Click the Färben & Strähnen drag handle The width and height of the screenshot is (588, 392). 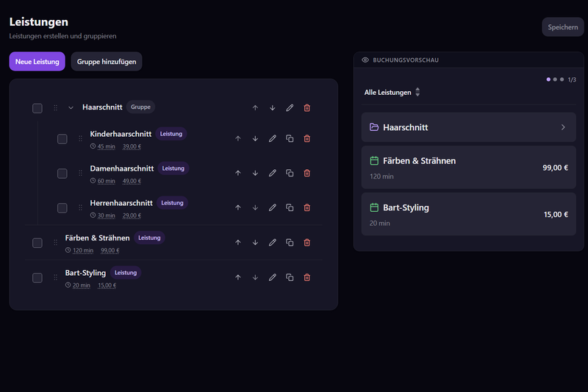(56, 243)
